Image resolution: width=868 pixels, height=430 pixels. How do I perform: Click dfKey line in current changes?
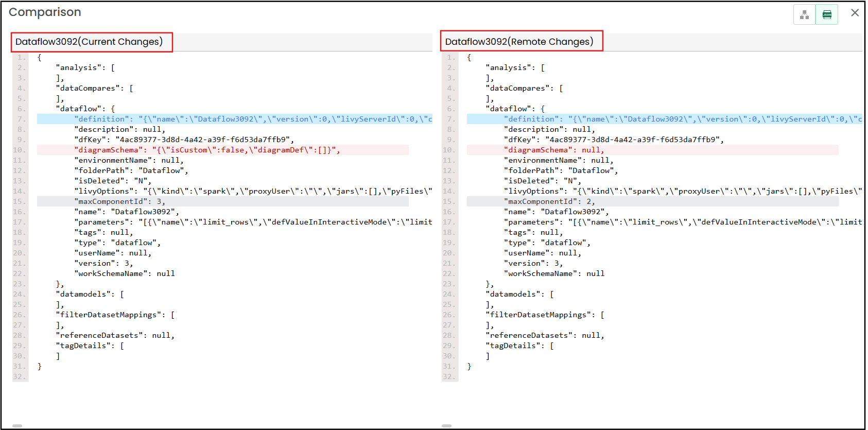coord(184,140)
